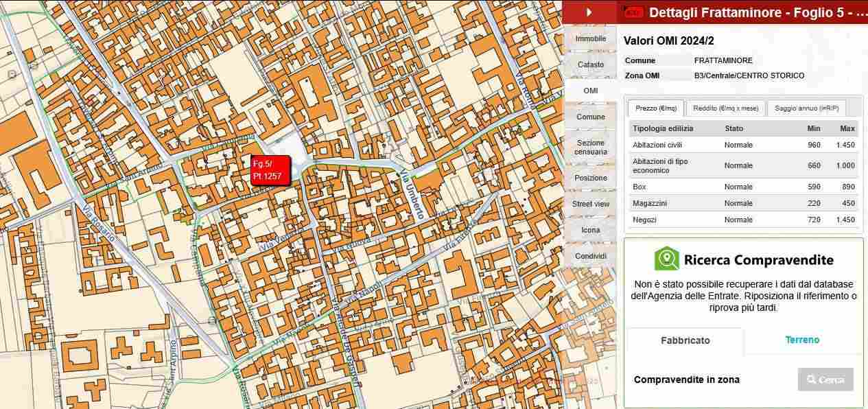
Task: Switch to the Comune side tab
Action: [x=590, y=117]
